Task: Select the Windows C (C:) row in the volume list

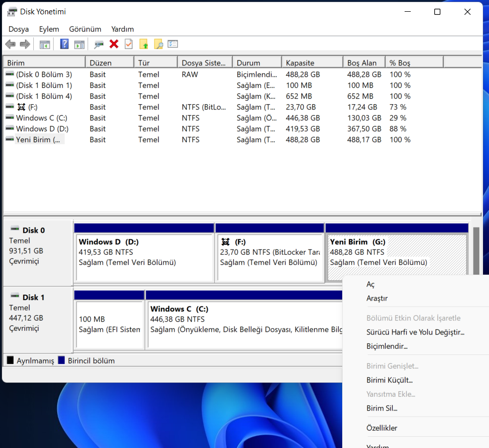Action: (41, 118)
